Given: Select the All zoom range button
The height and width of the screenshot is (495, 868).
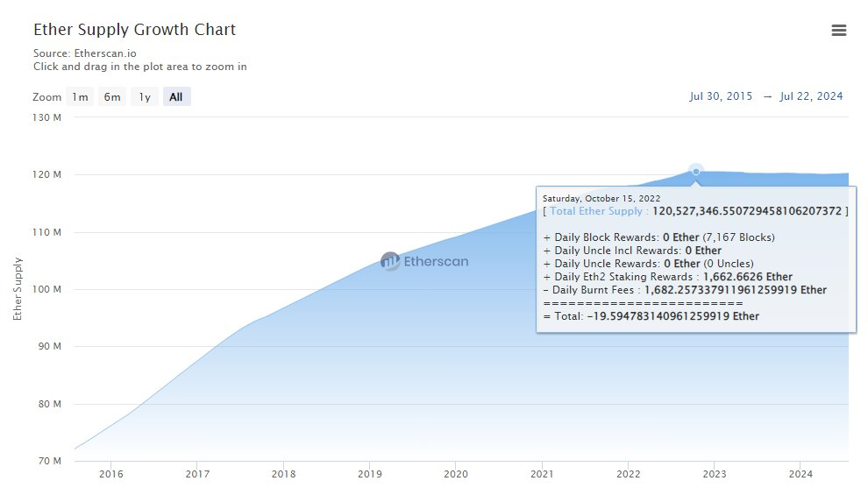Looking at the screenshot, I should pos(176,97).
